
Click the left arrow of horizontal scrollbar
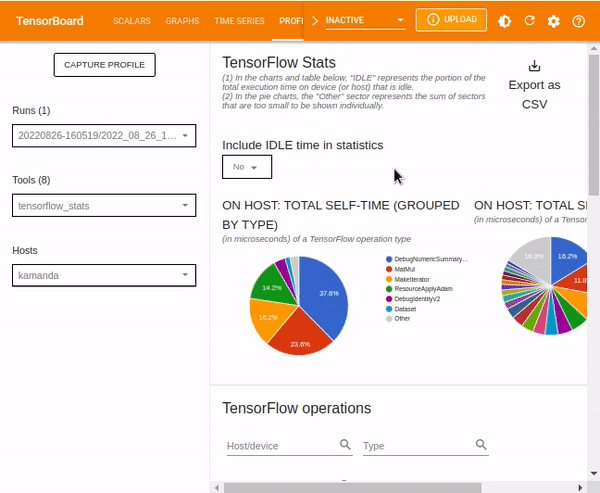217,488
